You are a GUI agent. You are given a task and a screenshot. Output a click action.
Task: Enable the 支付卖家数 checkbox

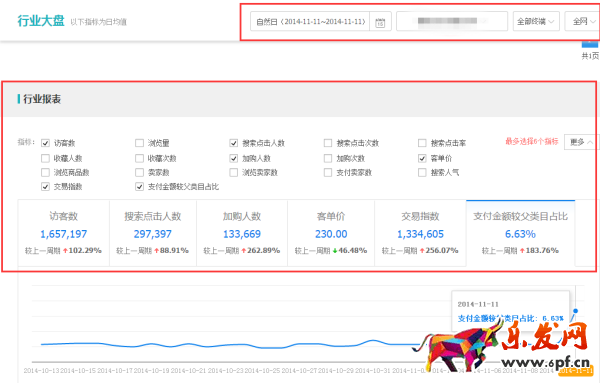[x=328, y=173]
